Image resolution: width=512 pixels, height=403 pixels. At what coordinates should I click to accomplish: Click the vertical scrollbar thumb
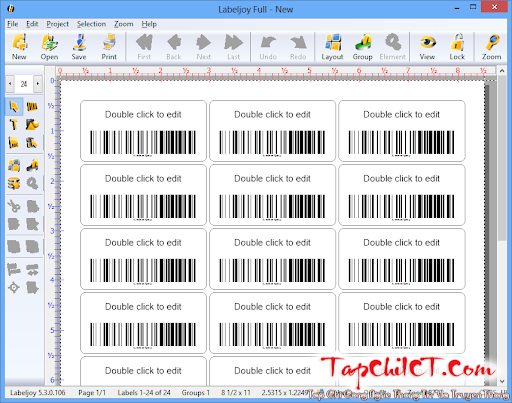pyautogui.click(x=502, y=158)
